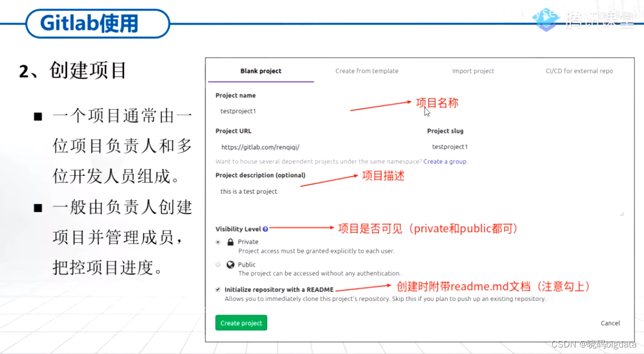The image size is (644, 354).
Task: Switch to the Create from template tab
Action: (x=367, y=71)
